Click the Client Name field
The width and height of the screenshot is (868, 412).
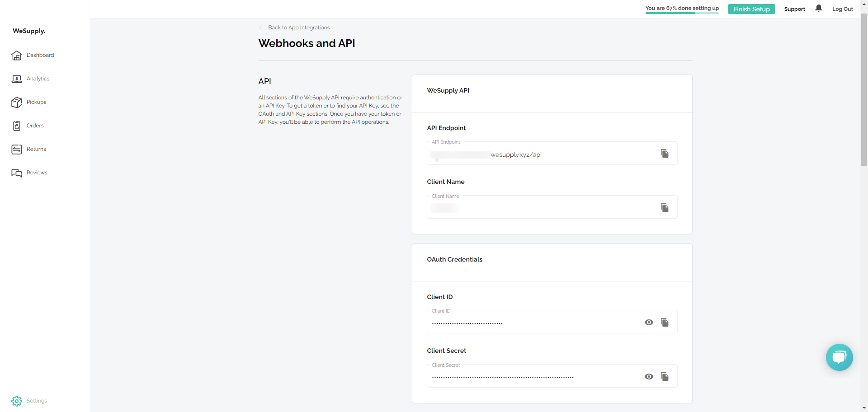(552, 207)
